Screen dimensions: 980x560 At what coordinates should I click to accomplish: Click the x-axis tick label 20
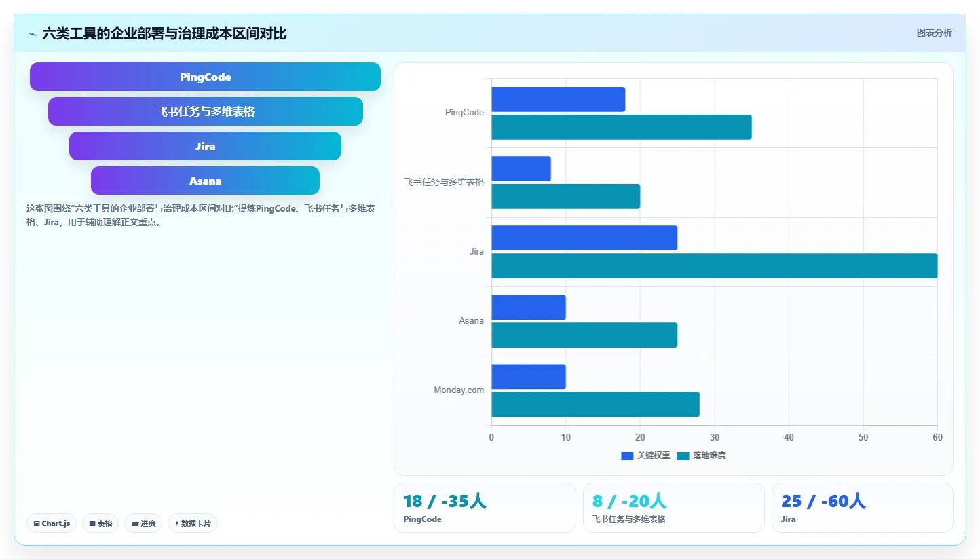(640, 437)
